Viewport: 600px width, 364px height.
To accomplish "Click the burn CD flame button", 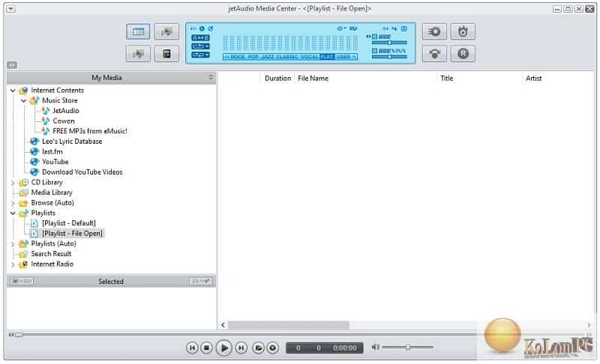I will pos(463,31).
